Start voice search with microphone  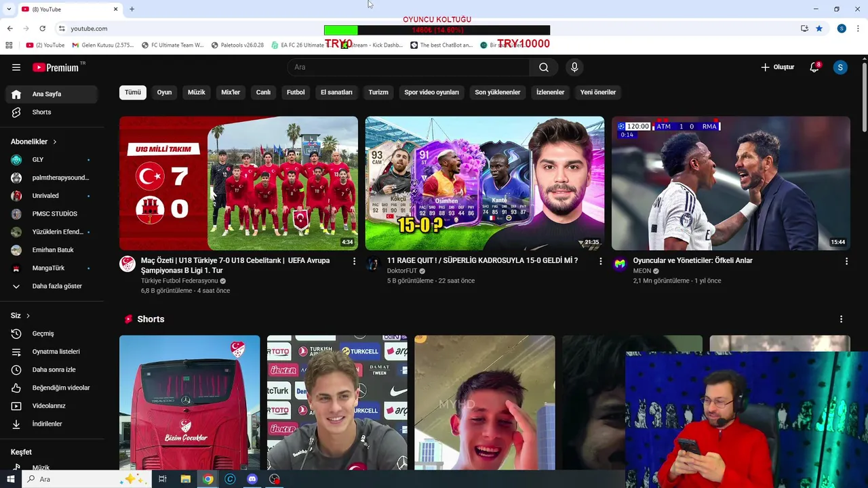click(574, 67)
